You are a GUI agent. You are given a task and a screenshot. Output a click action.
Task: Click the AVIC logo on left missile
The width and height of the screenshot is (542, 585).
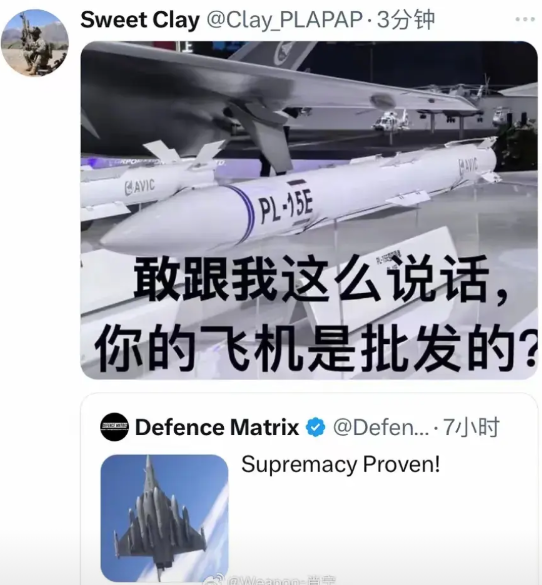140,186
